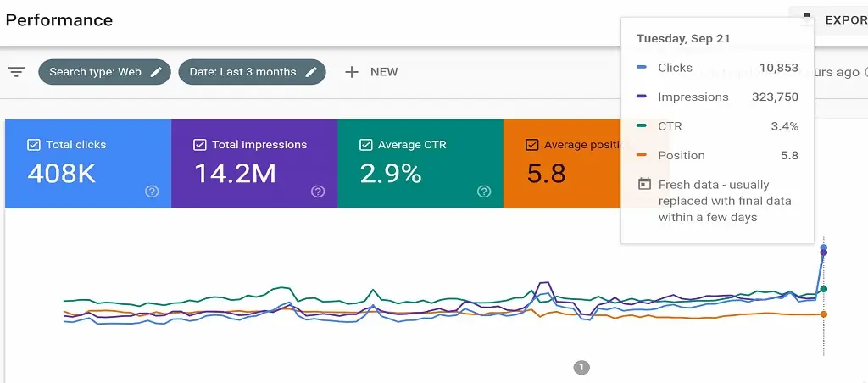This screenshot has width=868, height=383.
Task: Click calendar icon in fresh data tooltip
Action: click(644, 185)
